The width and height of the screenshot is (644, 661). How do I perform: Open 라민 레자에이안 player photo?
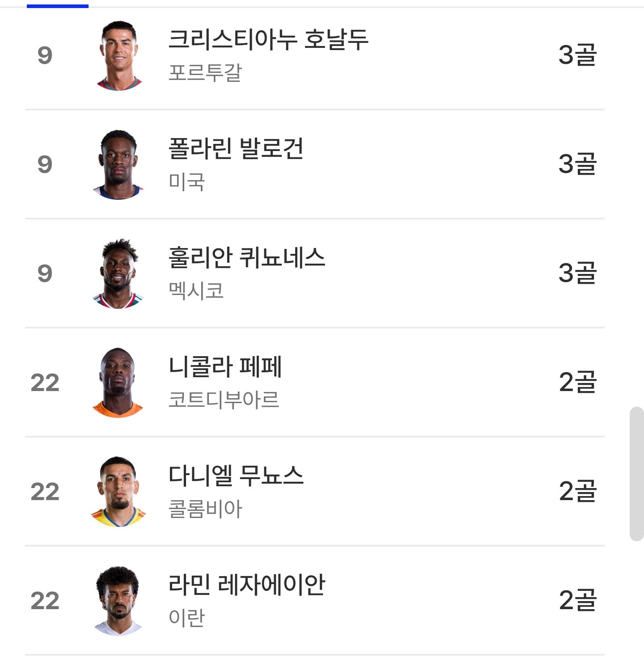[x=119, y=601]
